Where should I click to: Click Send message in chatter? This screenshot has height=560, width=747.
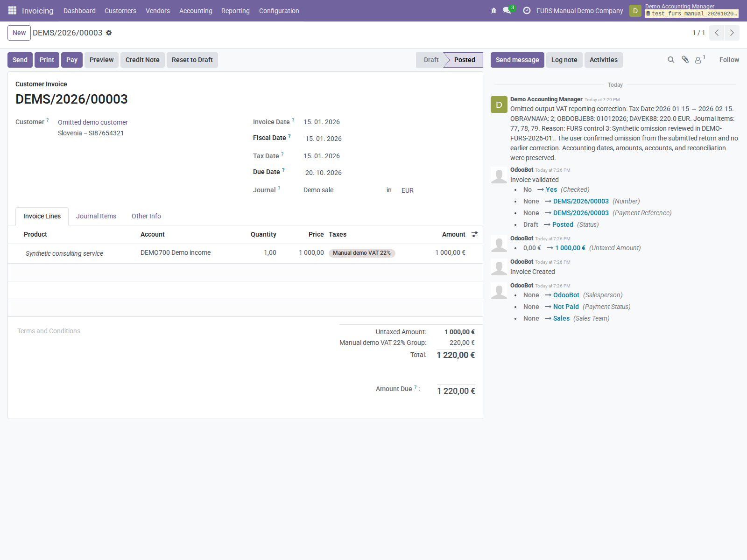517,60
